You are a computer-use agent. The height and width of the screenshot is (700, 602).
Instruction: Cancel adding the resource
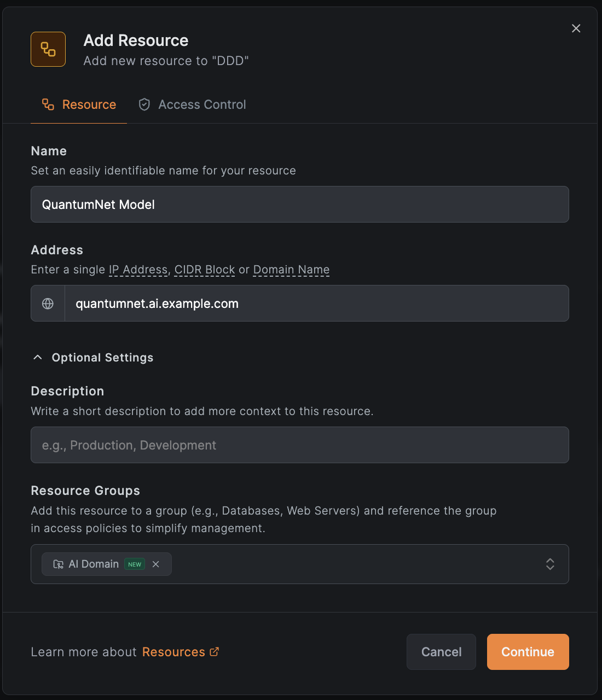click(441, 651)
